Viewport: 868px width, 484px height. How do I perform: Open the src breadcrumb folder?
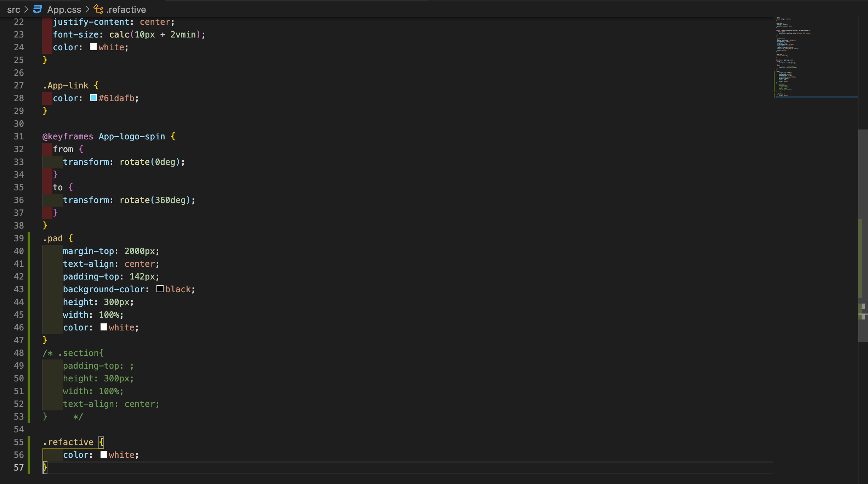(x=13, y=9)
